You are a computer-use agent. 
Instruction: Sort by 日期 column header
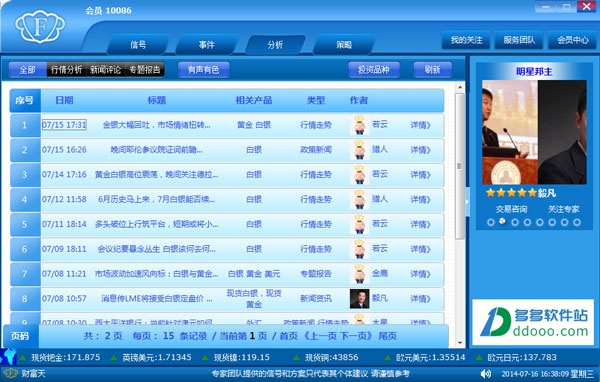click(64, 100)
